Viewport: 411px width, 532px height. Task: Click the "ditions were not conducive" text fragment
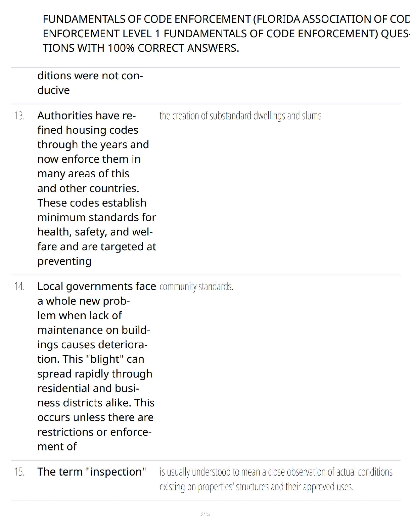coord(90,83)
